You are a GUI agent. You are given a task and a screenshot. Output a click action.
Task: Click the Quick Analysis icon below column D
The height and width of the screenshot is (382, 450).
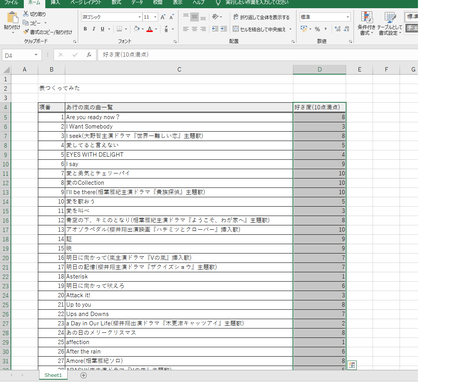pyautogui.click(x=352, y=365)
